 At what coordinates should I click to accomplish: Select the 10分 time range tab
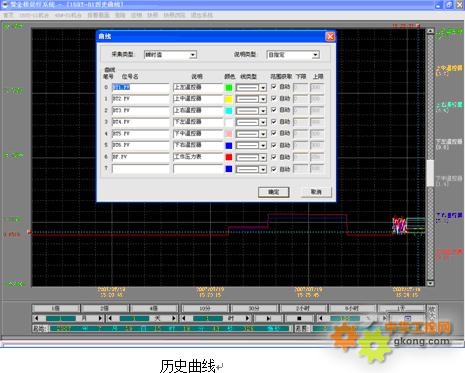pyautogui.click(x=205, y=309)
